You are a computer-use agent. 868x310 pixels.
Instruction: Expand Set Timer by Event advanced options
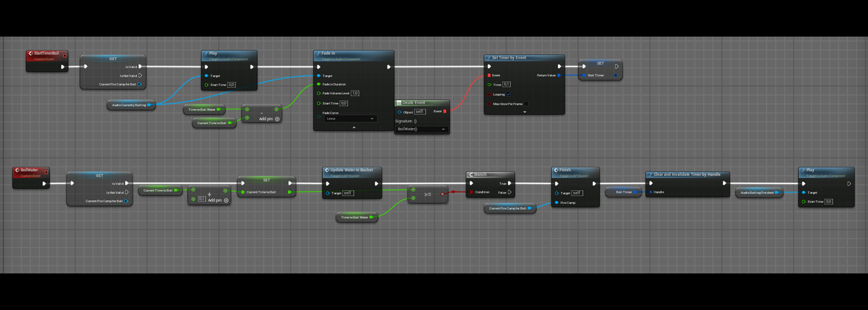coord(524,112)
